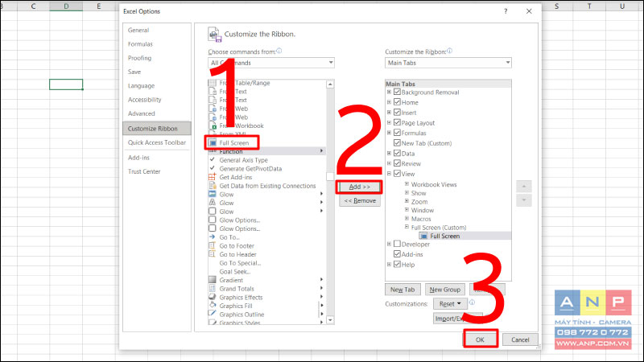The image size is (644, 362).
Task: Click the Full Screen icon under Full Screen (Custom)
Action: pos(423,236)
